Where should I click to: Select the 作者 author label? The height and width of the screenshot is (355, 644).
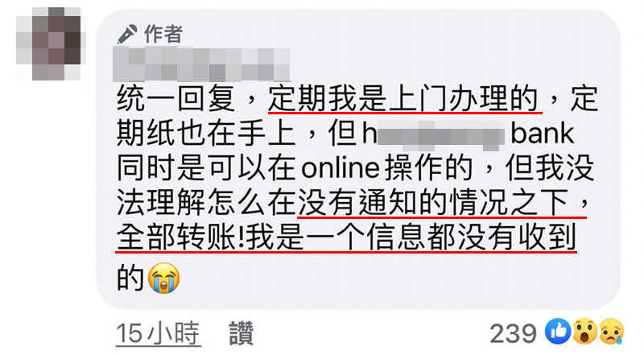pyautogui.click(x=163, y=34)
